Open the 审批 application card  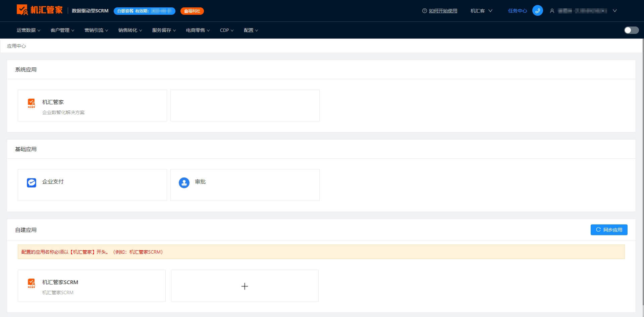pos(245,185)
